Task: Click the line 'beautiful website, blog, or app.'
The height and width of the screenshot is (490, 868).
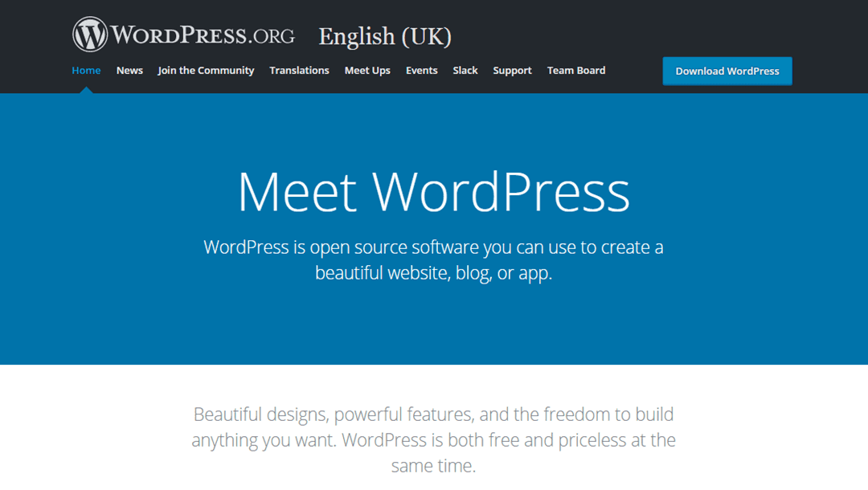Action: [x=433, y=272]
